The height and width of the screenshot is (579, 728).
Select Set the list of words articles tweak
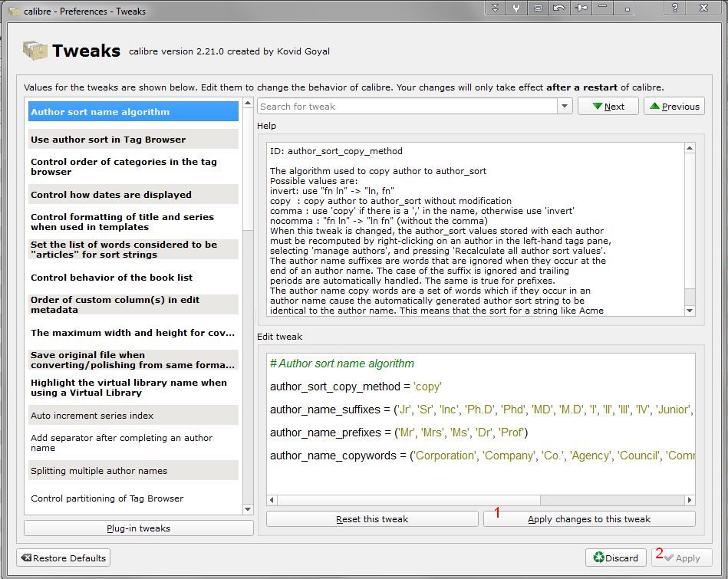pyautogui.click(x=133, y=249)
